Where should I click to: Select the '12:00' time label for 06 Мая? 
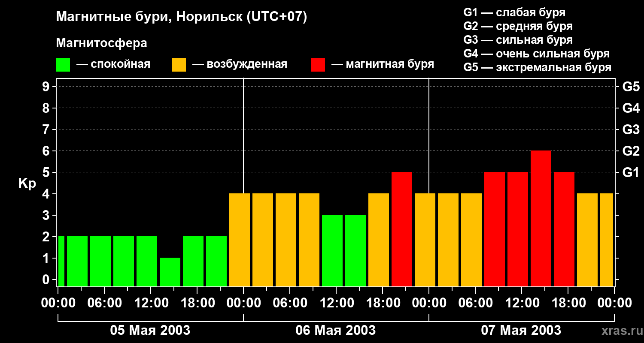pos(336,303)
